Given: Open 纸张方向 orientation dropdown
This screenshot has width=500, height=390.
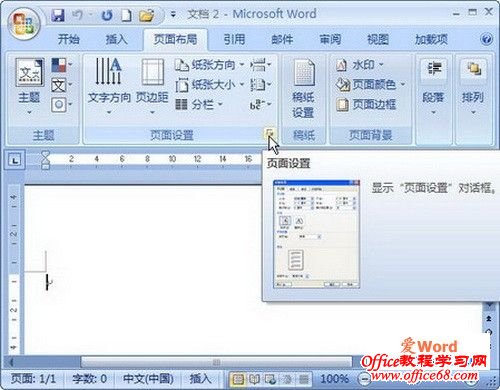Looking at the screenshot, I should point(210,65).
